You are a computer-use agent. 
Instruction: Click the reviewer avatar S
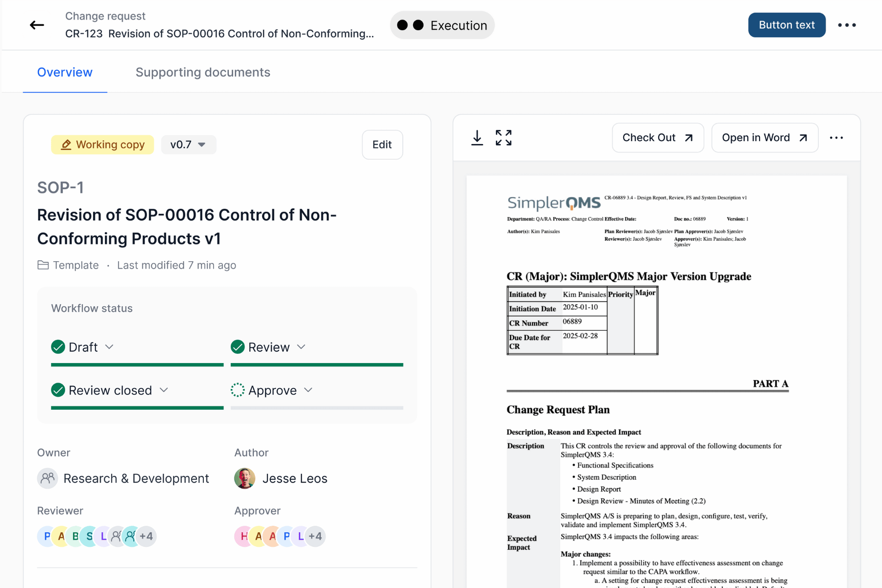click(x=90, y=536)
